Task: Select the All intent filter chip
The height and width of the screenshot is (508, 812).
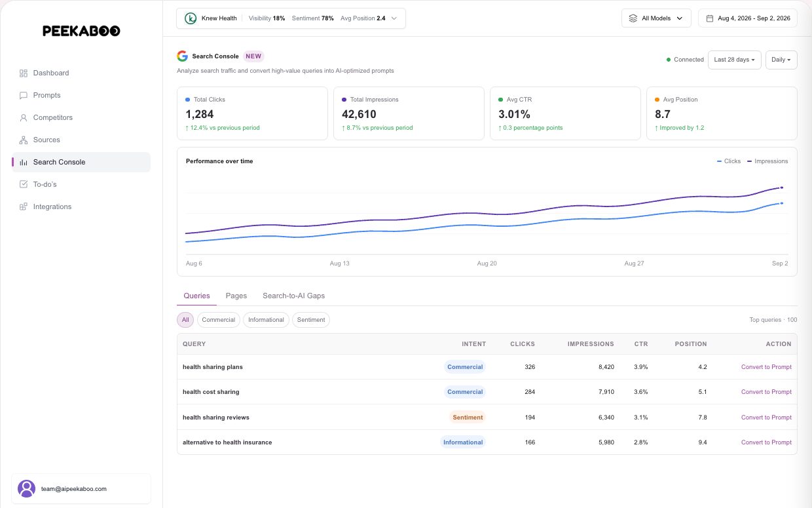Action: [x=185, y=320]
